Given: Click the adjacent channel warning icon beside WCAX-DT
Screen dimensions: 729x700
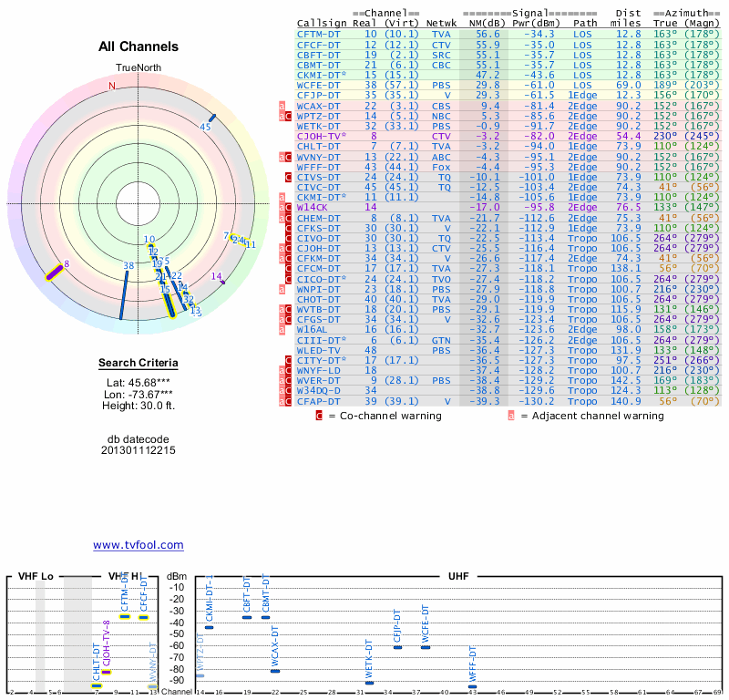Looking at the screenshot, I should [x=282, y=107].
